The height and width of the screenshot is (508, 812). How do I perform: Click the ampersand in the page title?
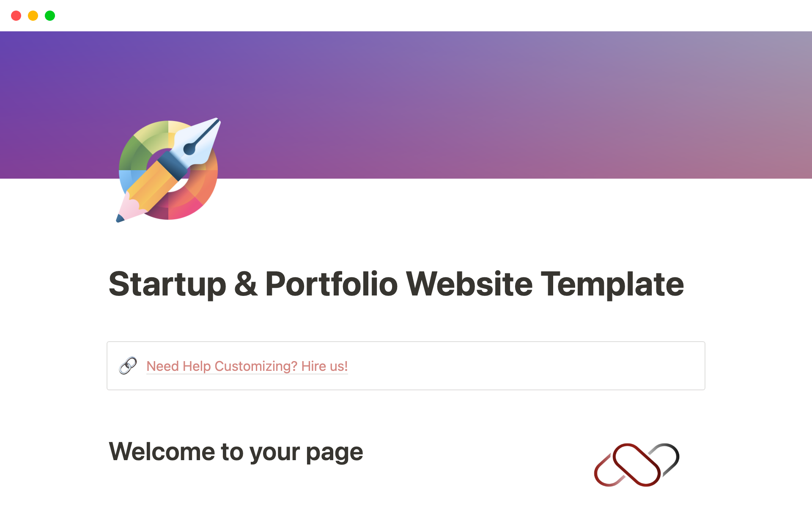[246, 284]
